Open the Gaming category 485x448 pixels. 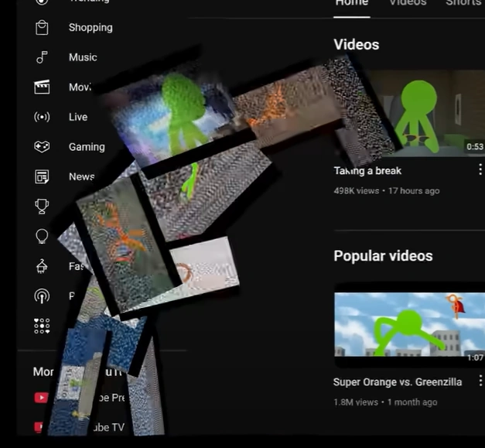coord(87,147)
